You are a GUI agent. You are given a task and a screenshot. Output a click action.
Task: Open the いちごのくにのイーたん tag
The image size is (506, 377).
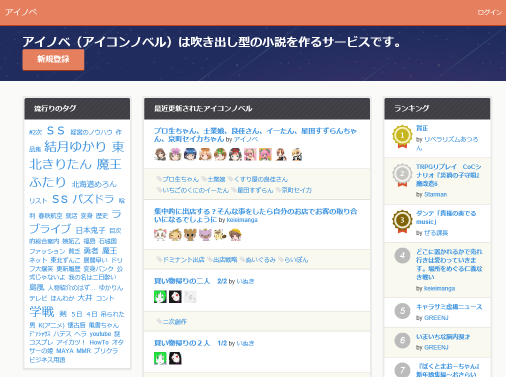click(193, 190)
